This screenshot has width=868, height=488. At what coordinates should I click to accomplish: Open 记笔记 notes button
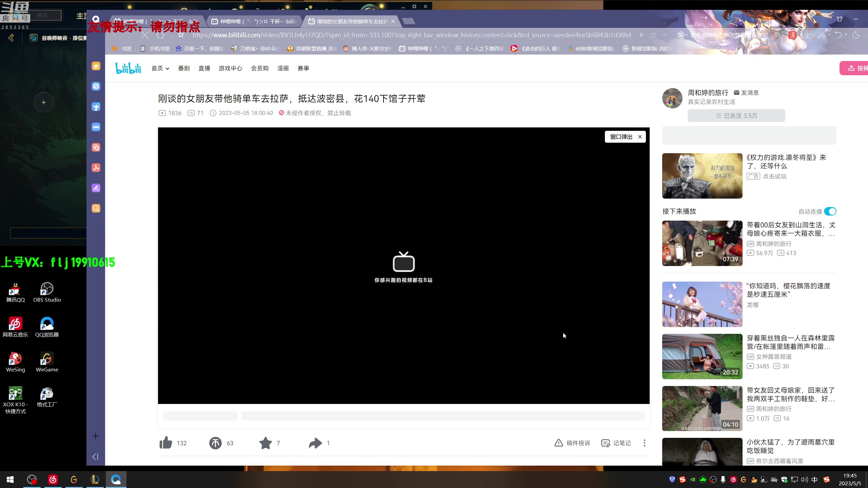tap(616, 443)
